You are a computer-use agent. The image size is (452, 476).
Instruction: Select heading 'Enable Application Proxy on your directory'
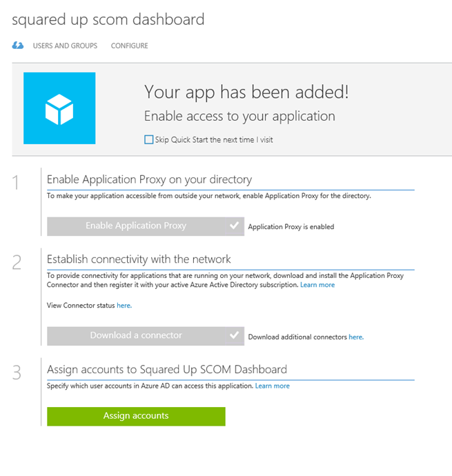coord(150,180)
